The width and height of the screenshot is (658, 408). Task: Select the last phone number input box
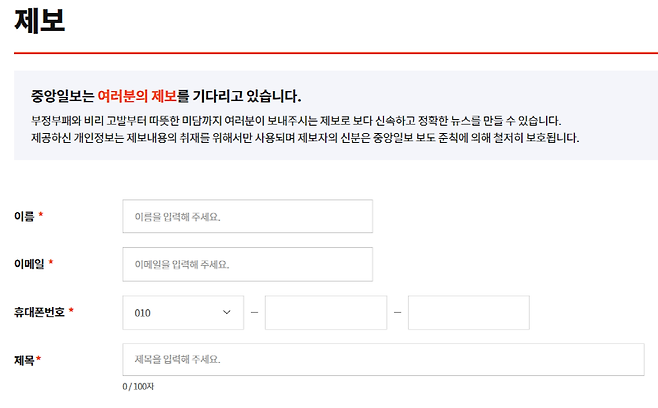pyautogui.click(x=469, y=313)
